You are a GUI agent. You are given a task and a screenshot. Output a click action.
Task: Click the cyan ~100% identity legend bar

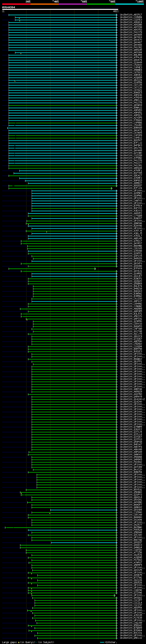(x=130, y=4)
